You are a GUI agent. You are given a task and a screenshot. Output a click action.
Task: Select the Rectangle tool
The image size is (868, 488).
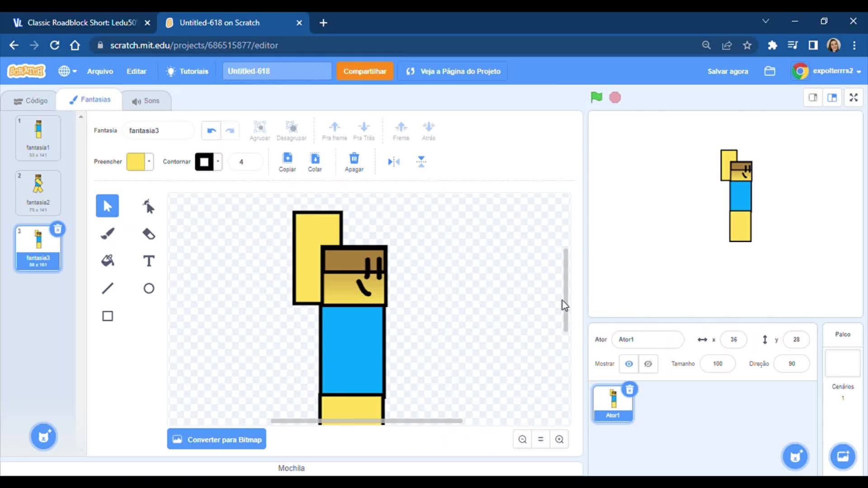coord(107,316)
